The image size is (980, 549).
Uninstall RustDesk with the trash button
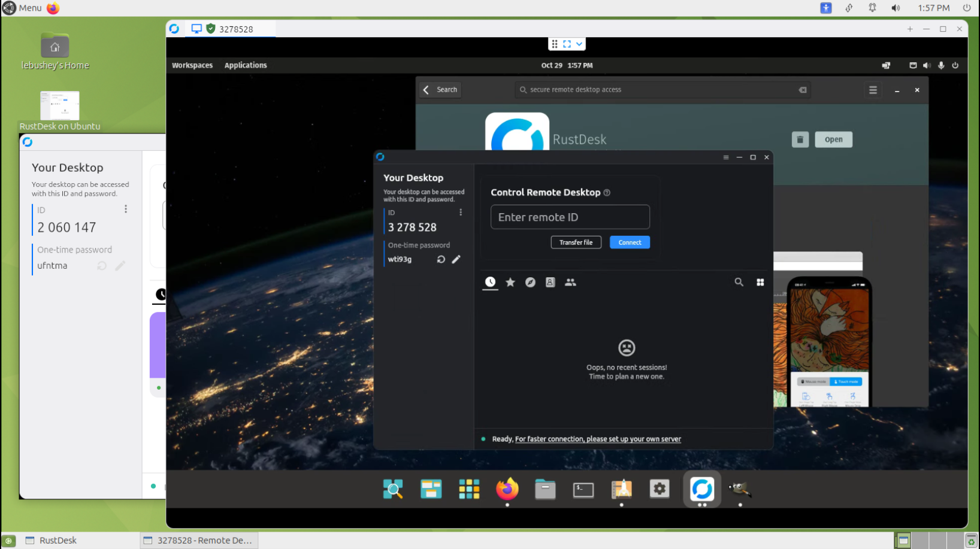click(x=800, y=139)
